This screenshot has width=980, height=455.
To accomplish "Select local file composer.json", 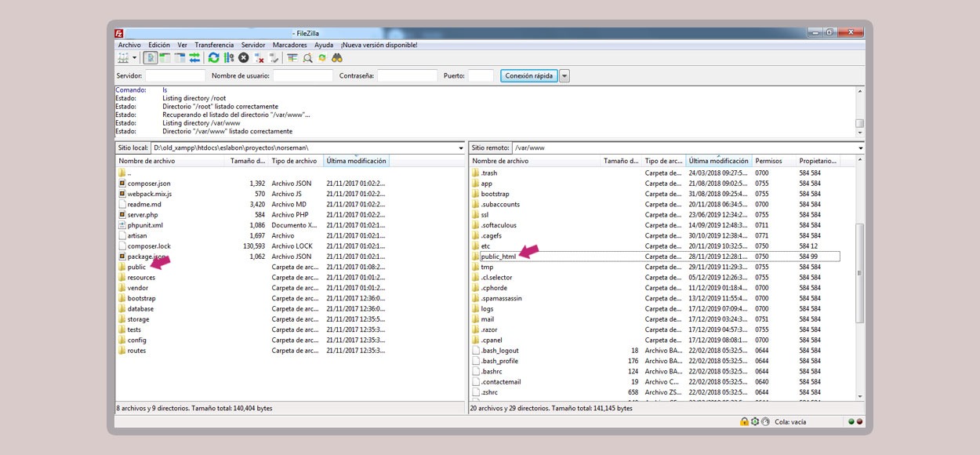I will tap(148, 184).
